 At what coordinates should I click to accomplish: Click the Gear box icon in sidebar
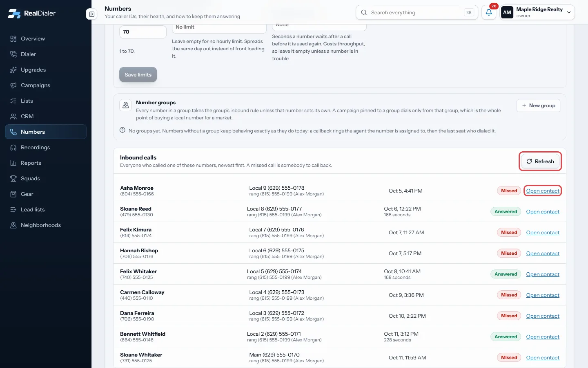(13, 194)
